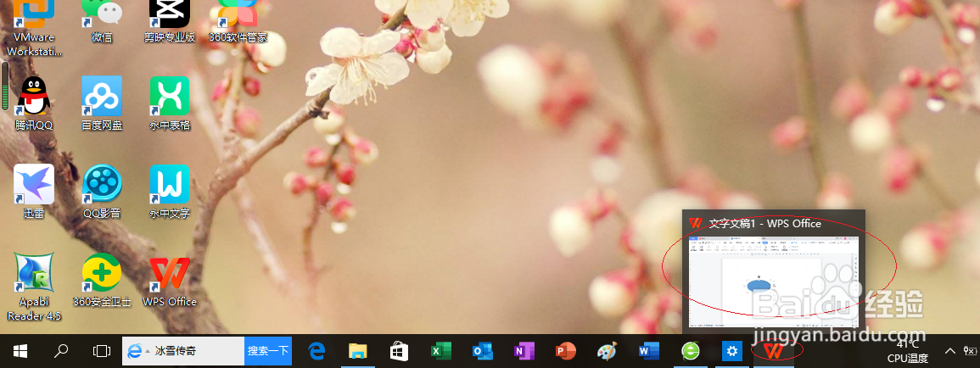The height and width of the screenshot is (368, 980).
Task: Open Task View from the taskbar
Action: click(101, 351)
